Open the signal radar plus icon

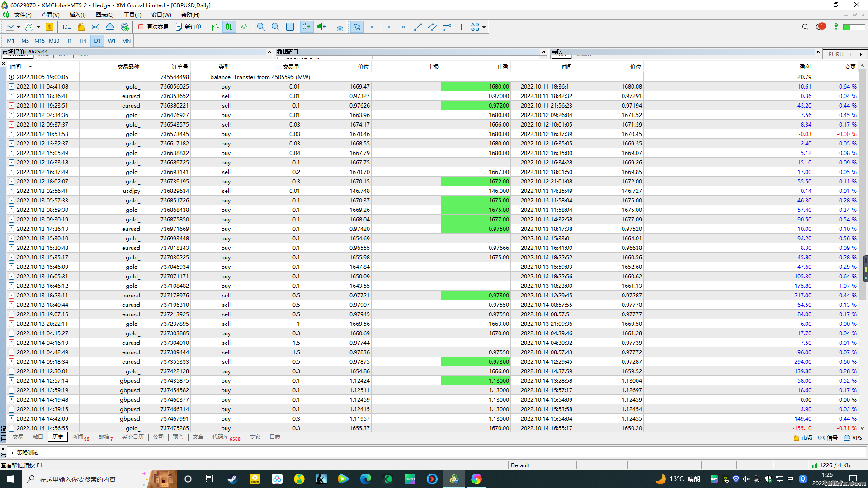125,27
